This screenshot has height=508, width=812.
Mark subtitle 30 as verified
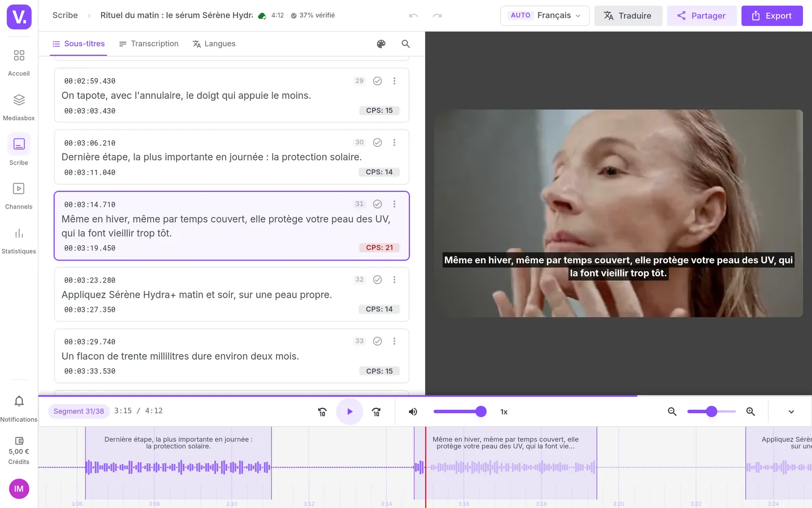click(x=378, y=143)
